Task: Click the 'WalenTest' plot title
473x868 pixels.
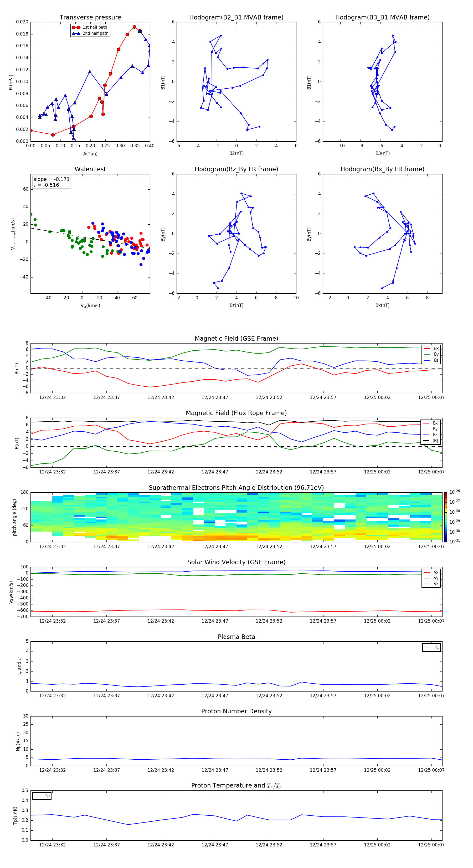Action: tap(90, 169)
